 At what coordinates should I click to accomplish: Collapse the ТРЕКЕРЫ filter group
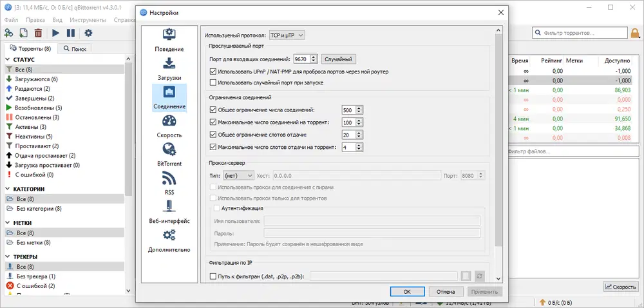coord(8,256)
